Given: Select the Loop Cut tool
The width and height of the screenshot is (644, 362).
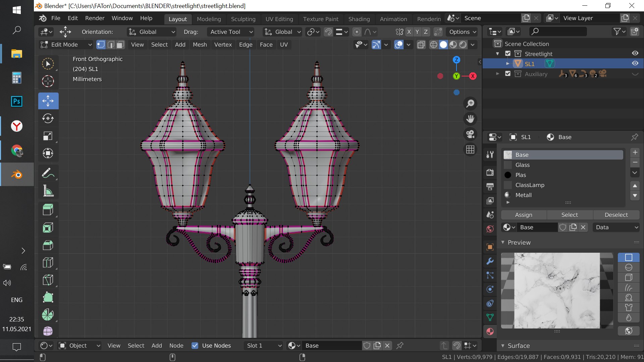Looking at the screenshot, I should tap(48, 262).
